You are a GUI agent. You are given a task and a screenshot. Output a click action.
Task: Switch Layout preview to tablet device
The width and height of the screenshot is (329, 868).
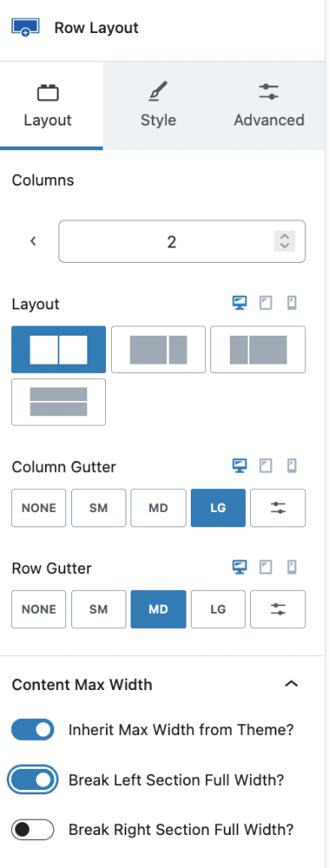coord(266,303)
